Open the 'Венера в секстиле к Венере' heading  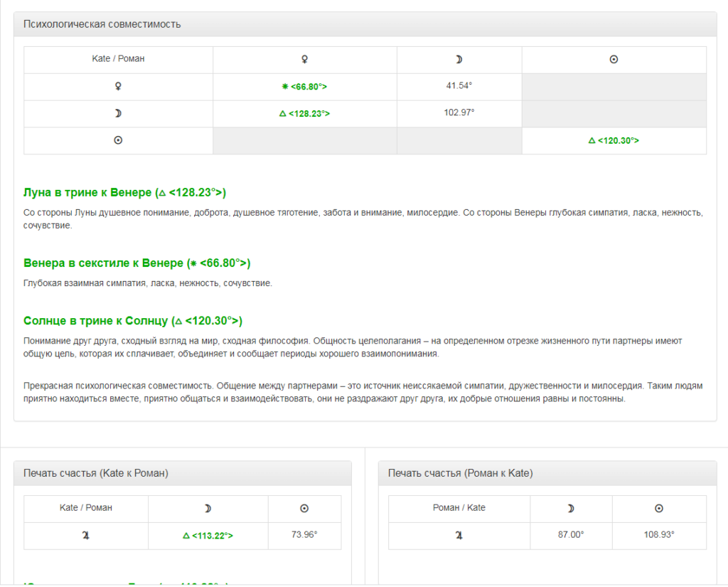[136, 263]
